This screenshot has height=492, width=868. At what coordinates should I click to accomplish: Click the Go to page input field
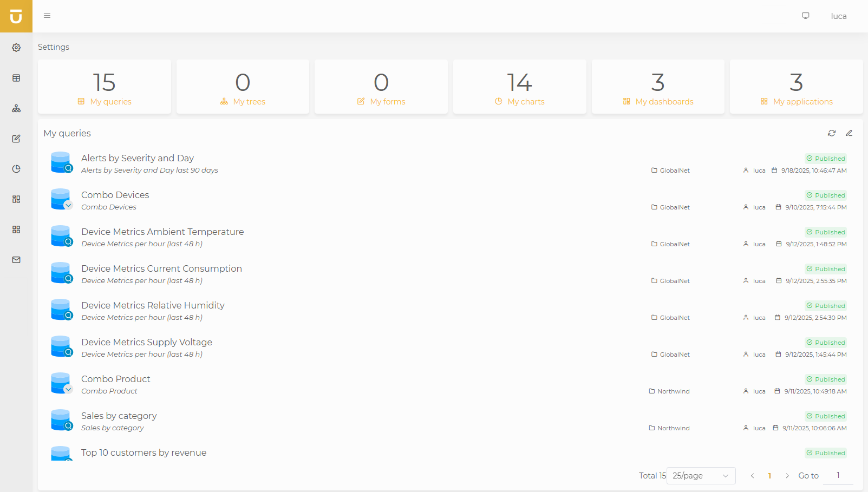coord(837,475)
